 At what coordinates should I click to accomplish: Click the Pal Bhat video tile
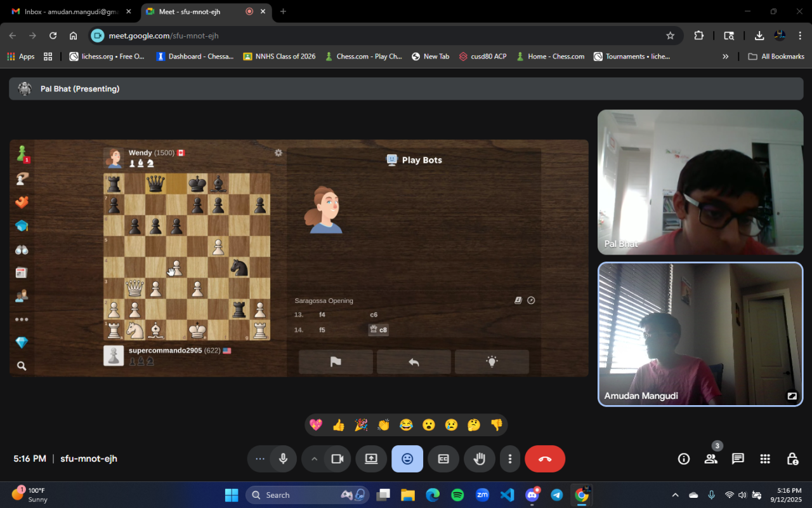[x=700, y=182]
